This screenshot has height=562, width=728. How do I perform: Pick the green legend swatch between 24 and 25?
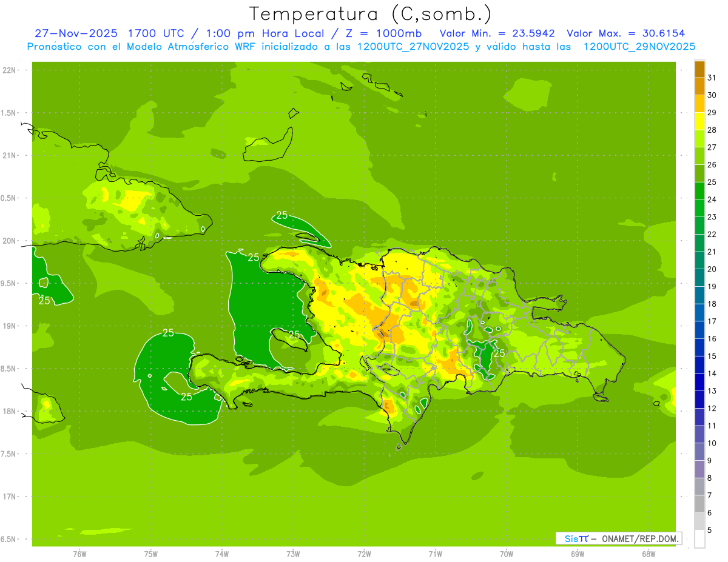[x=699, y=191]
